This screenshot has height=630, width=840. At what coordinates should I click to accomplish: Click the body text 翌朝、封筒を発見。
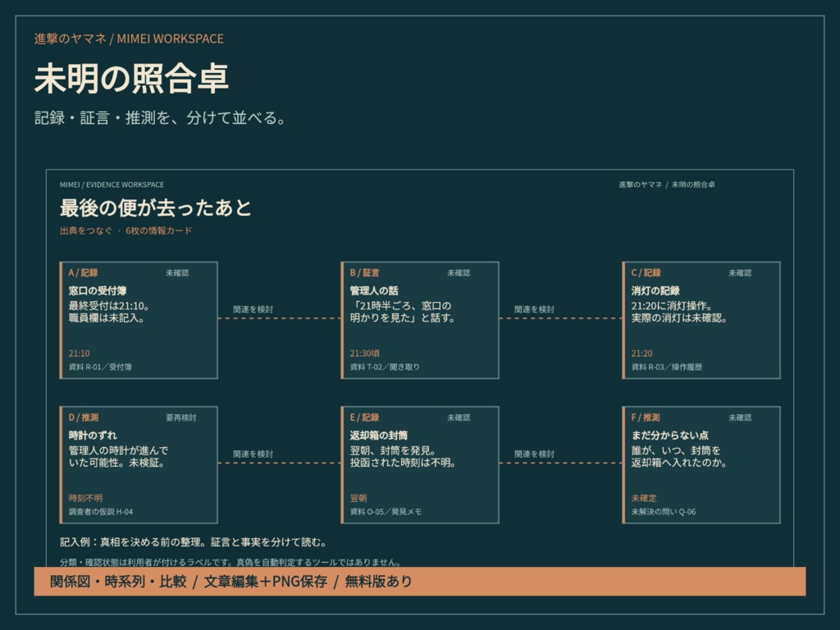[x=393, y=450]
